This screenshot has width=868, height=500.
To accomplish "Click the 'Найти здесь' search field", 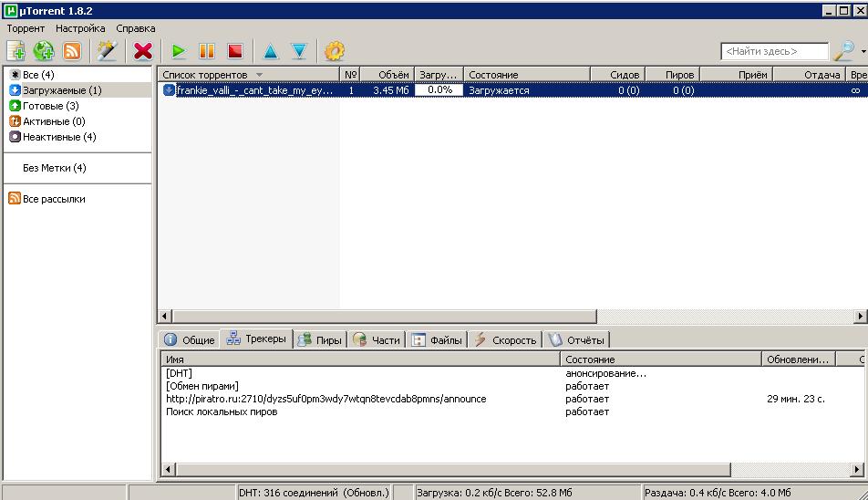I will click(774, 51).
